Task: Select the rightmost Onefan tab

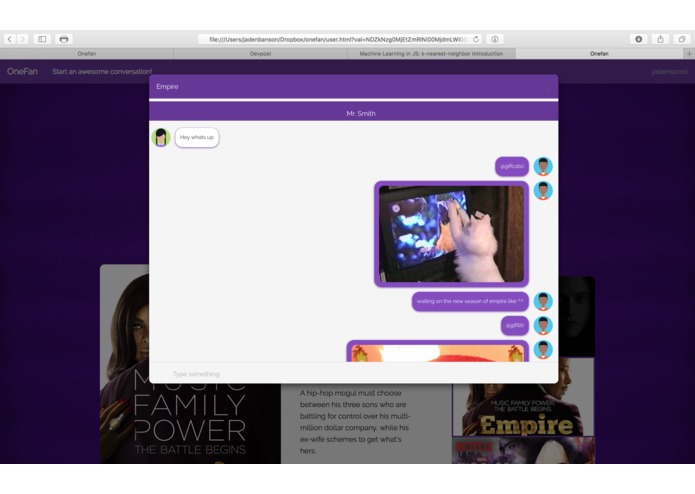Action: tap(599, 54)
